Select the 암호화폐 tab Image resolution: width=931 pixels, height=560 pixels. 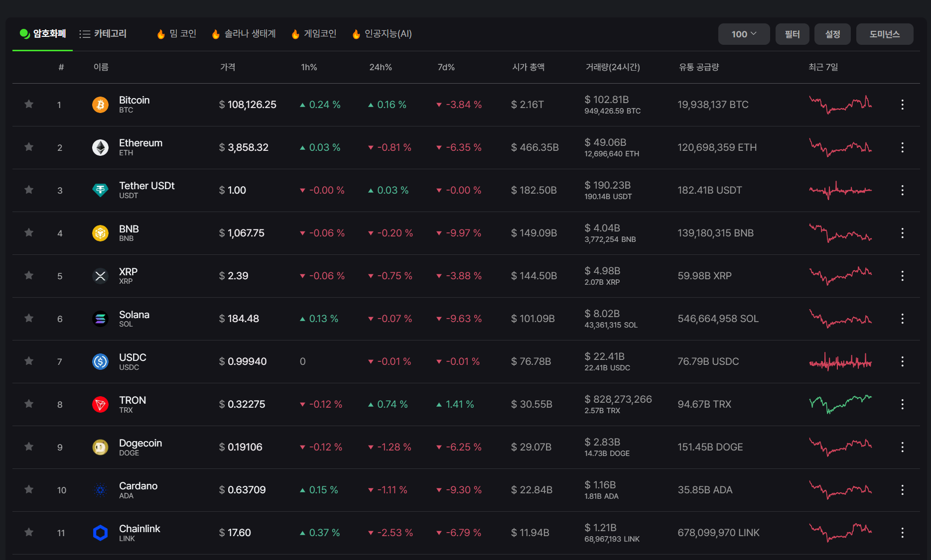point(43,34)
